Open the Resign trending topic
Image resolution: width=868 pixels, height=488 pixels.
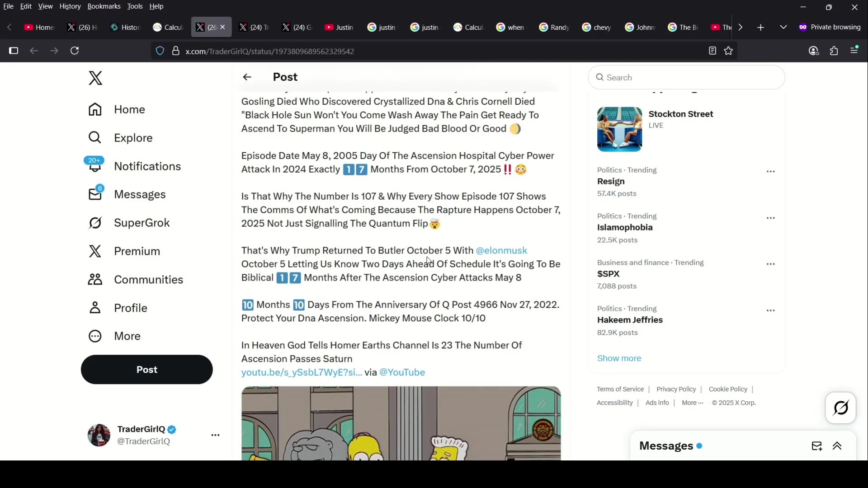click(611, 182)
